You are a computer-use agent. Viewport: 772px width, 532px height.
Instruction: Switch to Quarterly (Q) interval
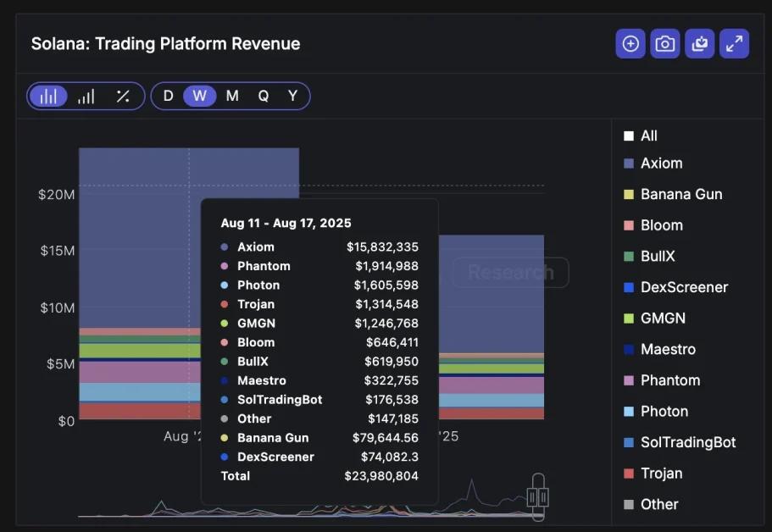264,96
